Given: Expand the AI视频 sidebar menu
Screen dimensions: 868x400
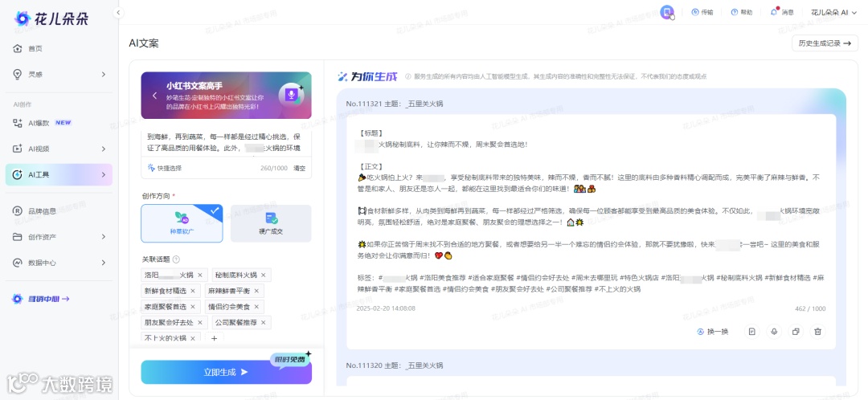Looking at the screenshot, I should [59, 149].
